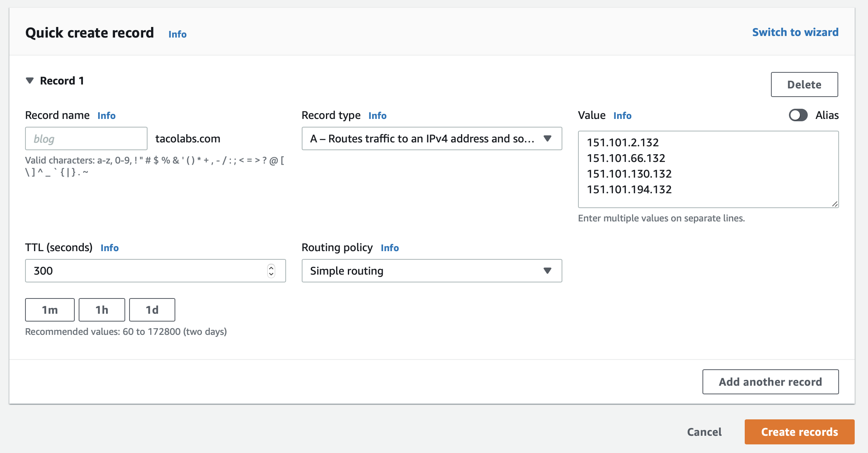Enable the Alias toggle
The width and height of the screenshot is (868, 453).
[x=798, y=115]
